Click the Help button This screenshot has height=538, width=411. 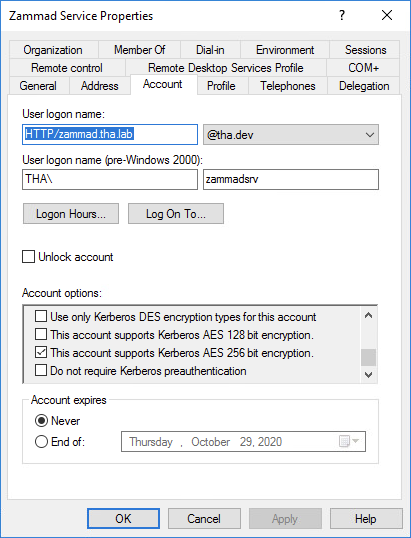coord(366,518)
